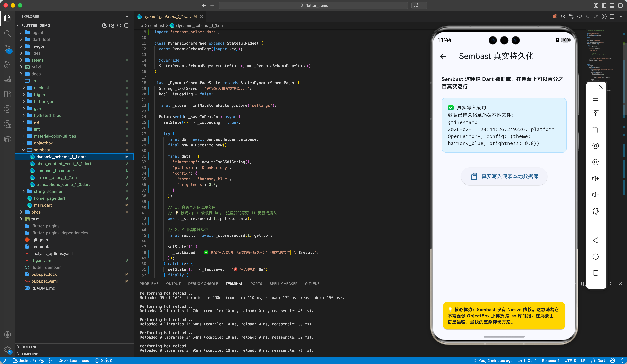Image resolution: width=627 pixels, height=364 pixels.
Task: Switch to the PROBLEMS tab
Action: (x=149, y=283)
